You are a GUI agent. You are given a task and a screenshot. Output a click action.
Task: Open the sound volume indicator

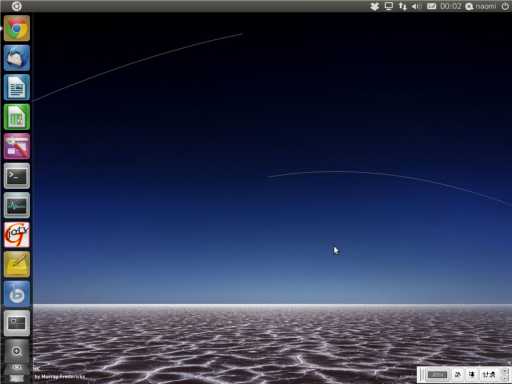417,6
